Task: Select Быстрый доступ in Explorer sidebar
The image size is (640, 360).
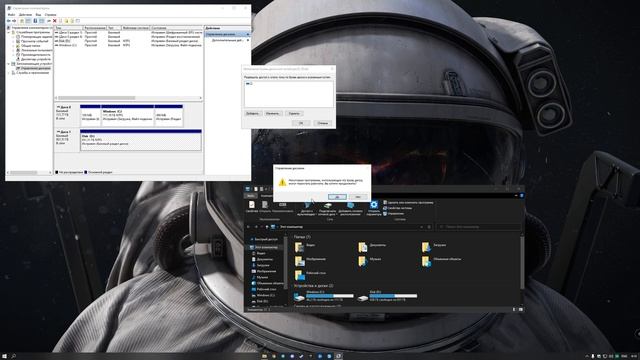Action: (264, 240)
